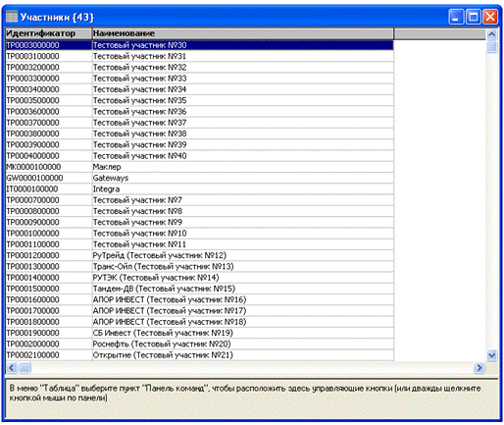Close the Участники window
The width and height of the screenshot is (504, 425).
click(x=490, y=17)
